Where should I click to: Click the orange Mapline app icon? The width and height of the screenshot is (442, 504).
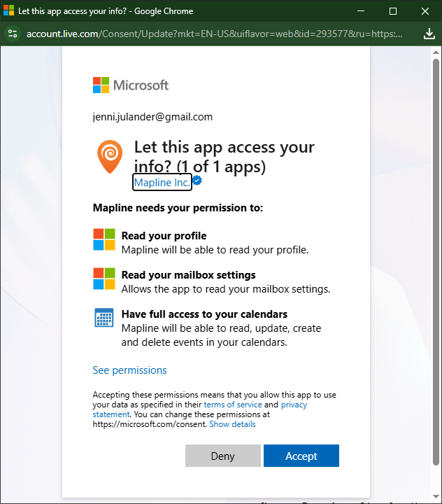[110, 156]
